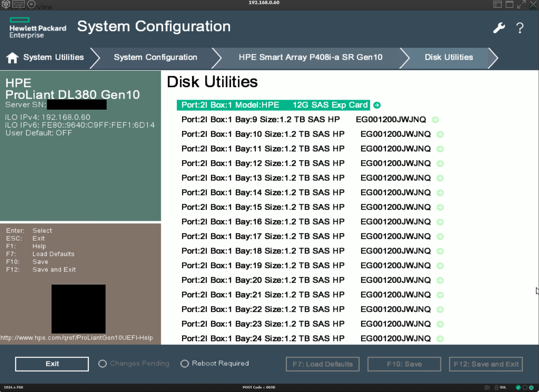Click the green status indicator in status bar

[518, 387]
